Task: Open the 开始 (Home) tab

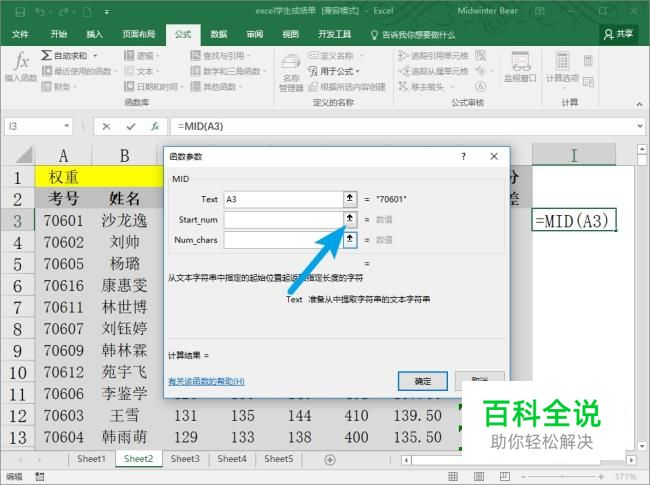Action: [x=58, y=34]
